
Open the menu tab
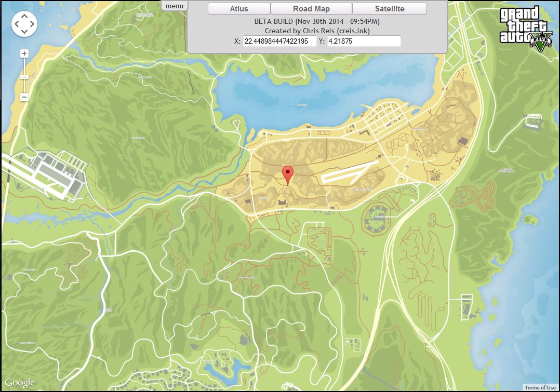pyautogui.click(x=175, y=6)
